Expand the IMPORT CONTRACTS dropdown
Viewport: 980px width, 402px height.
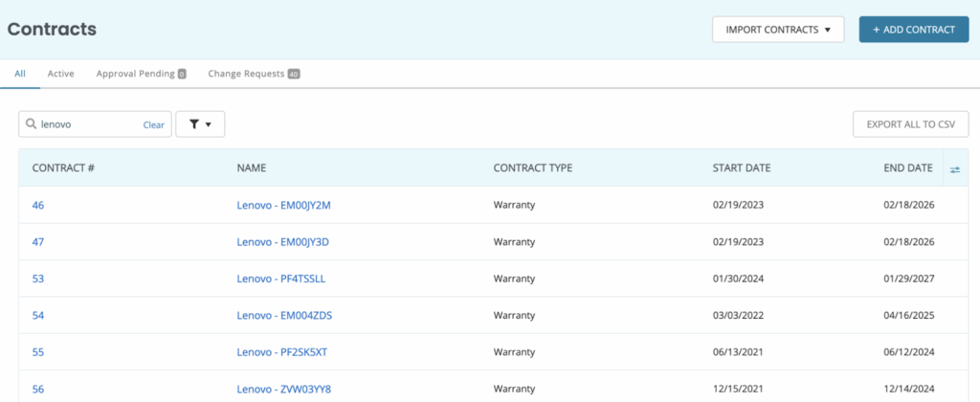(x=778, y=30)
